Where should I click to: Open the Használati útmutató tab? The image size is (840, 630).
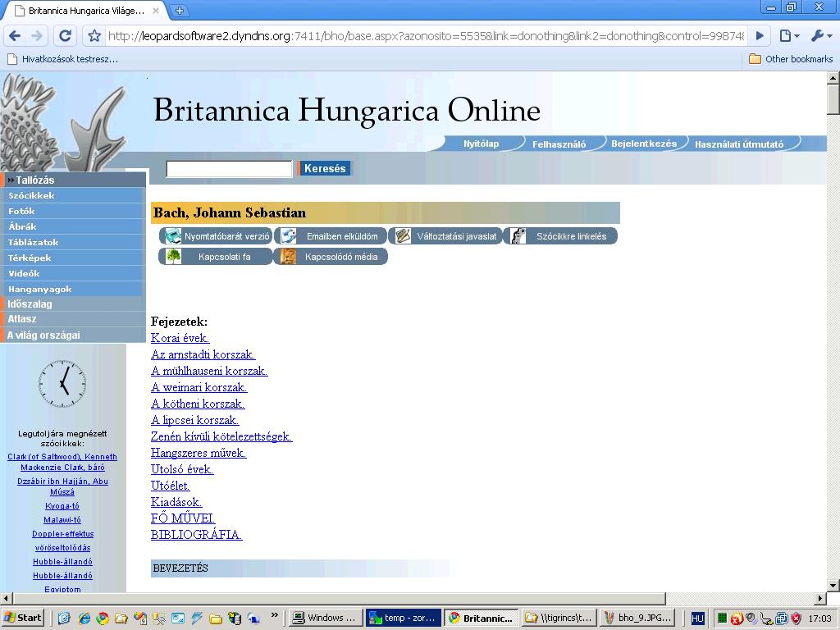coord(739,144)
